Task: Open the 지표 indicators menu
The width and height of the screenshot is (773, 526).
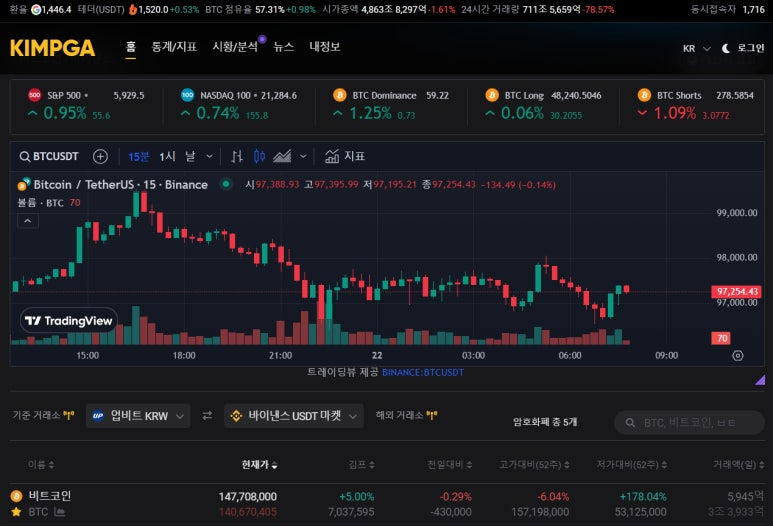Action: (345, 157)
